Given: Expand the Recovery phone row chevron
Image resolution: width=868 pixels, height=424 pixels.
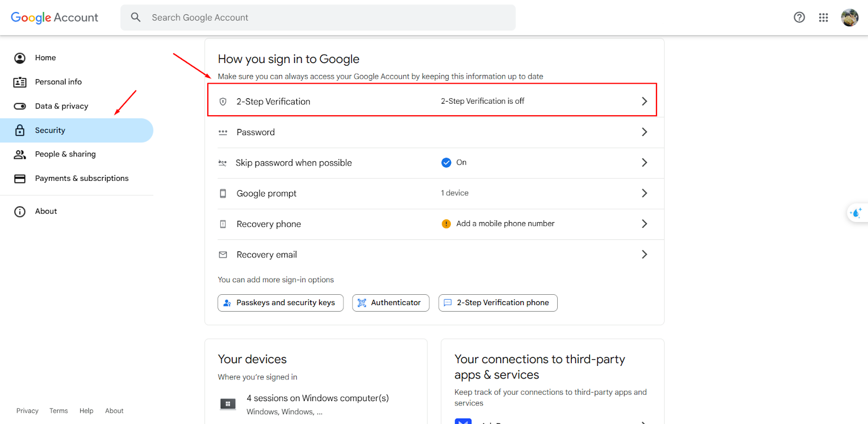Looking at the screenshot, I should pyautogui.click(x=644, y=224).
